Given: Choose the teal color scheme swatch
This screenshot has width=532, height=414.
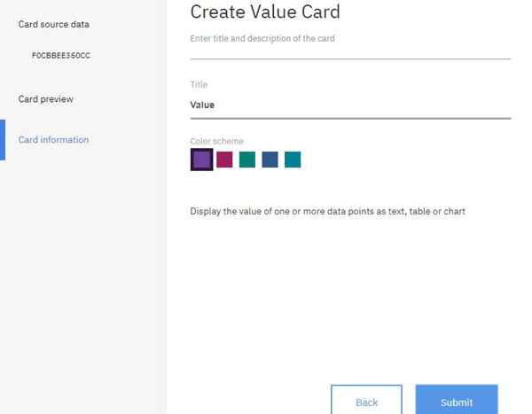Looking at the screenshot, I should (293, 160).
